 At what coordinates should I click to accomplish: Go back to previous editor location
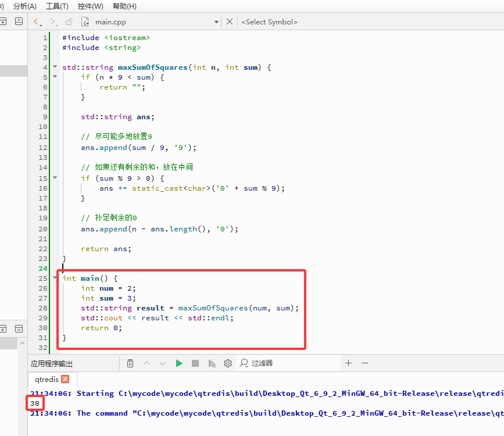(x=37, y=22)
